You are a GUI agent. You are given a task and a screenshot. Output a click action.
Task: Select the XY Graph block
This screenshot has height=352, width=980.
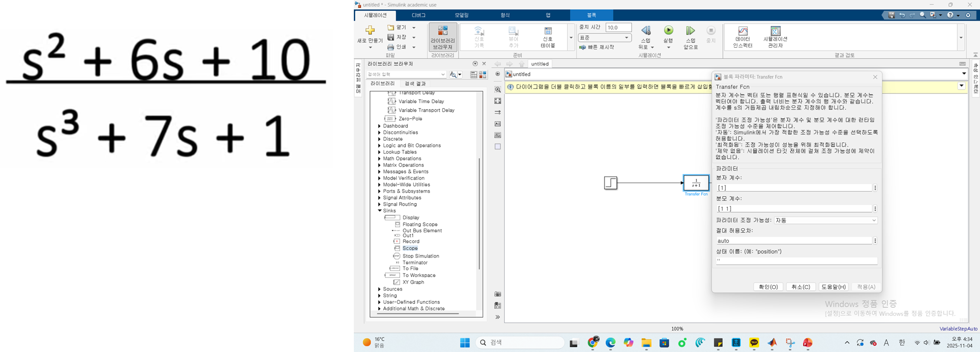pyautogui.click(x=413, y=282)
